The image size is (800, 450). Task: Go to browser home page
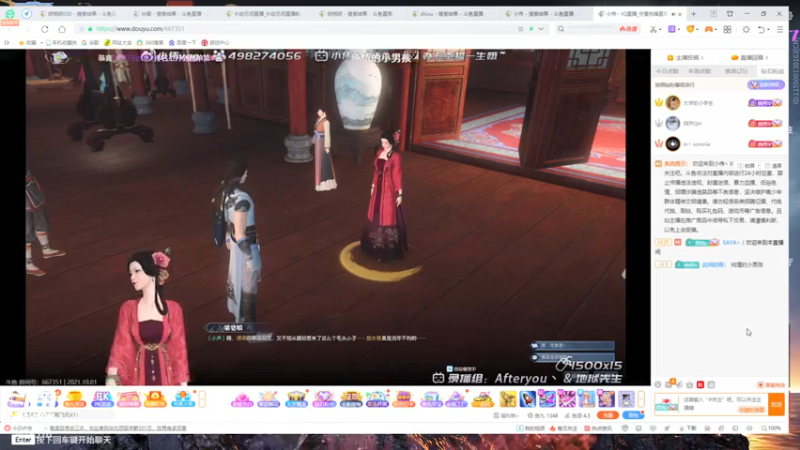click(x=62, y=29)
